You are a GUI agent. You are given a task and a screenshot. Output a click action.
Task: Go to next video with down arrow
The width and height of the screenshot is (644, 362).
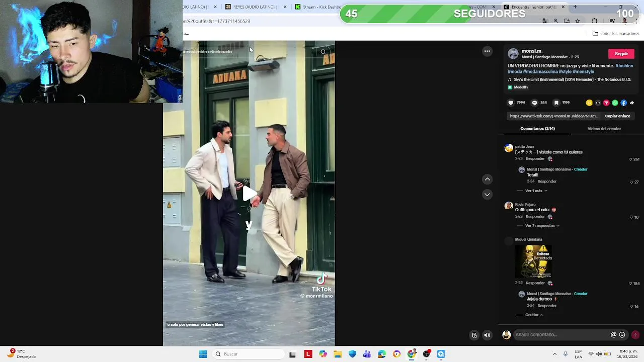(487, 195)
